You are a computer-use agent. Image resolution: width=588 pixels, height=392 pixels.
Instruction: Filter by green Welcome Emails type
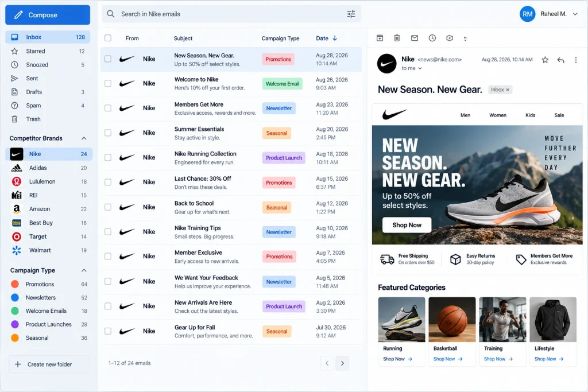click(x=49, y=311)
